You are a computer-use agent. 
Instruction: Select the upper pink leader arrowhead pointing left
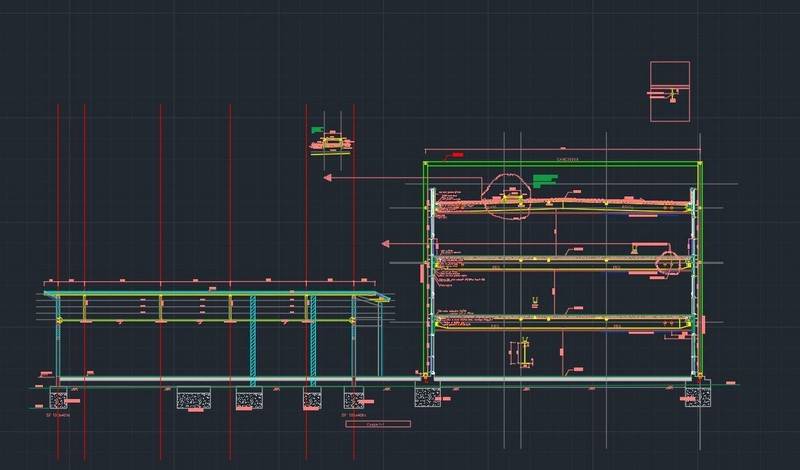[328, 178]
